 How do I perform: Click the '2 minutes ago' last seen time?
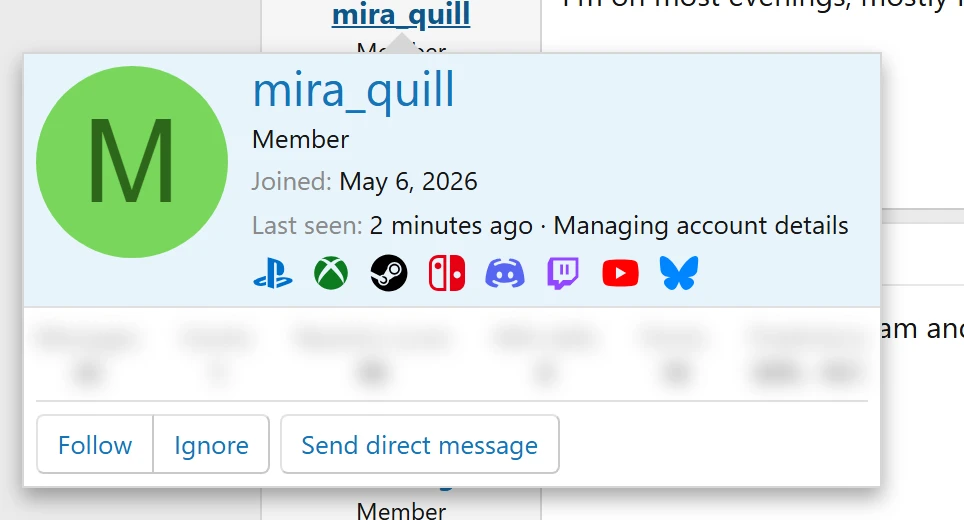click(451, 226)
